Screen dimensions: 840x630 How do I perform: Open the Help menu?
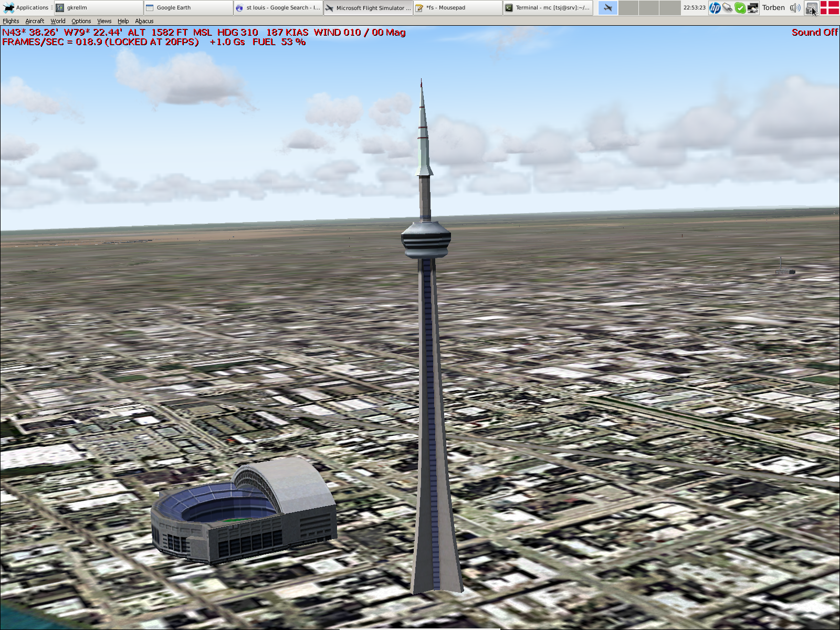click(123, 21)
